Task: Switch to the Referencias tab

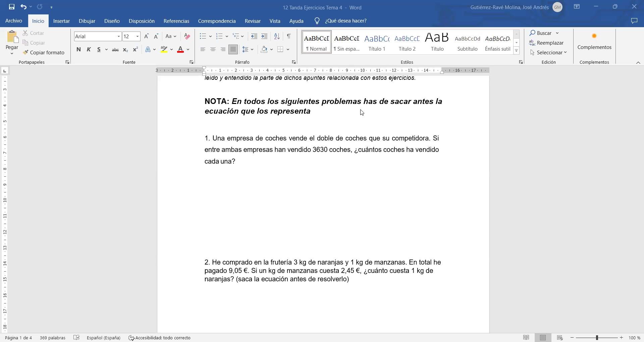Action: 176,21
